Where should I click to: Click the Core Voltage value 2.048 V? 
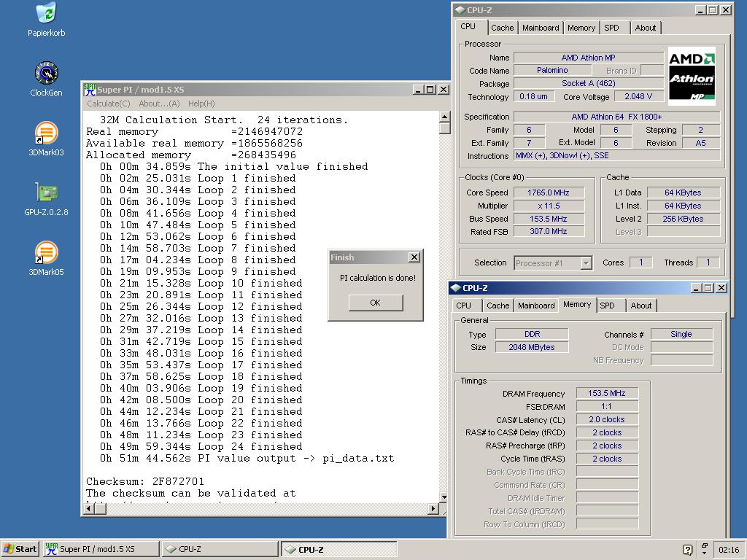coord(638,96)
